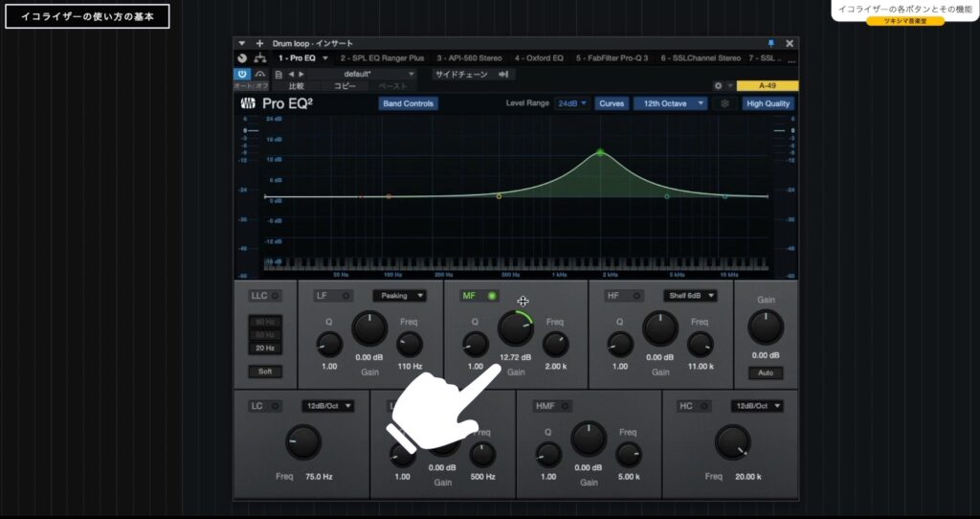980x519 pixels.
Task: Open the 12th Octave spectrum dropdown
Action: click(x=671, y=103)
